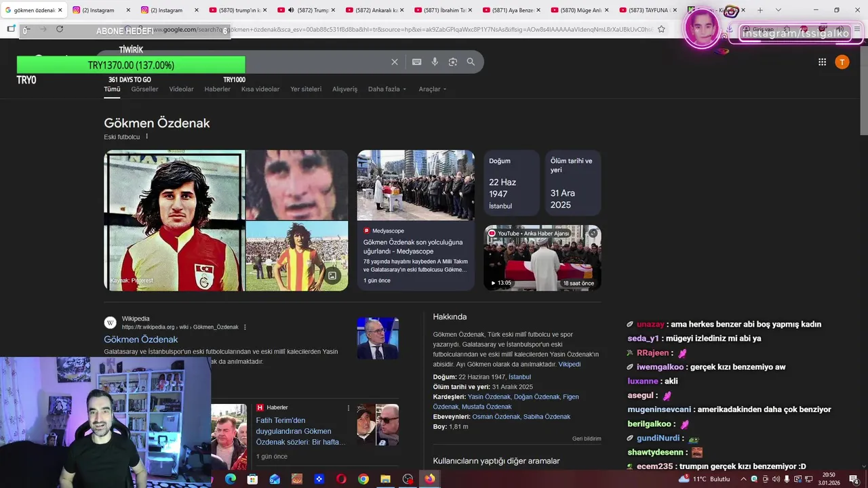Open the Osman Özdenak parent link
This screenshot has width=868, height=488.
[x=496, y=417]
